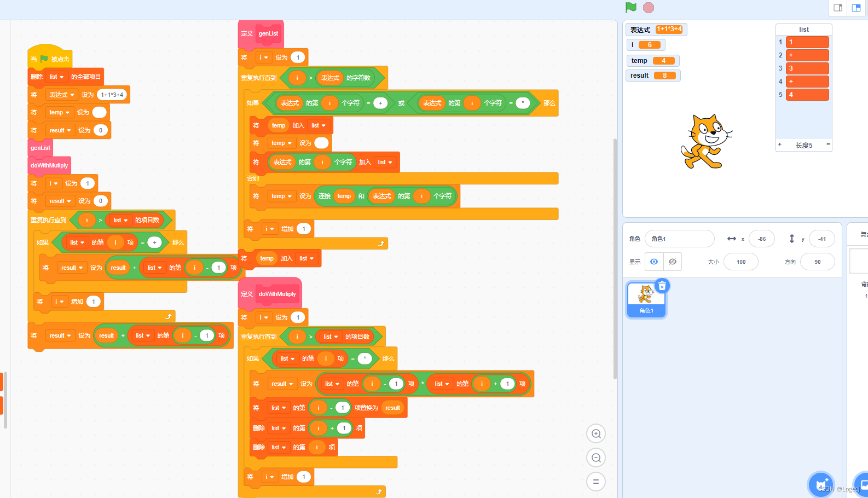Select the 角色1 sprite thumbnail

[x=646, y=299]
